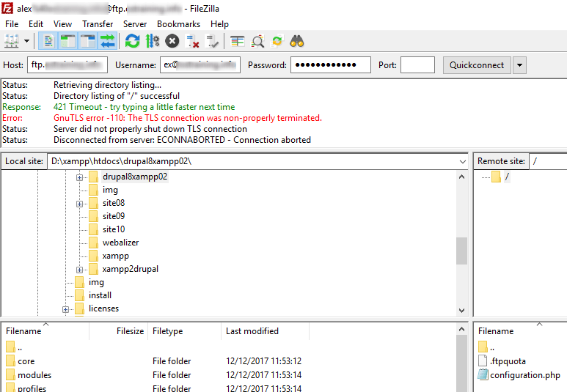Refresh file and folder lists

pyautogui.click(x=132, y=41)
